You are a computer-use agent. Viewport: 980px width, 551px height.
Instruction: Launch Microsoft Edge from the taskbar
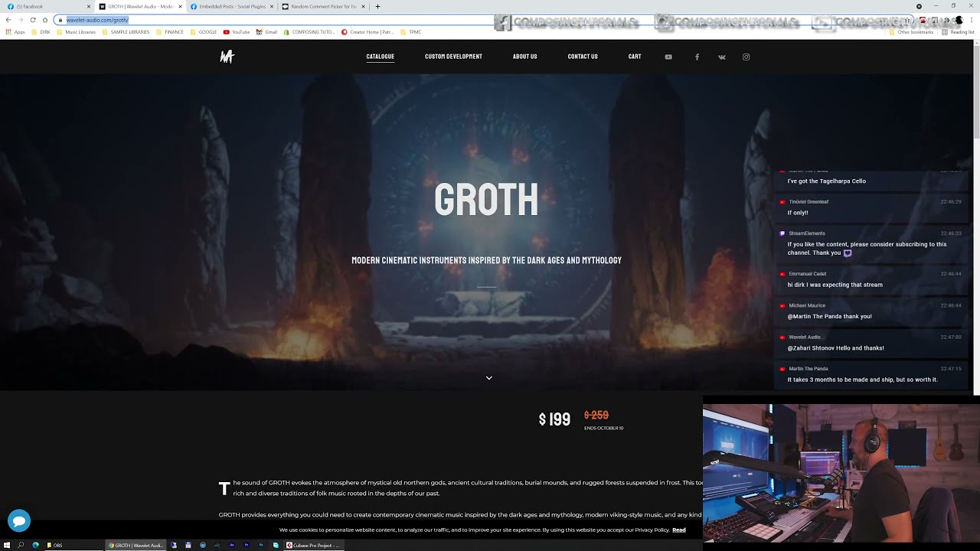35,545
